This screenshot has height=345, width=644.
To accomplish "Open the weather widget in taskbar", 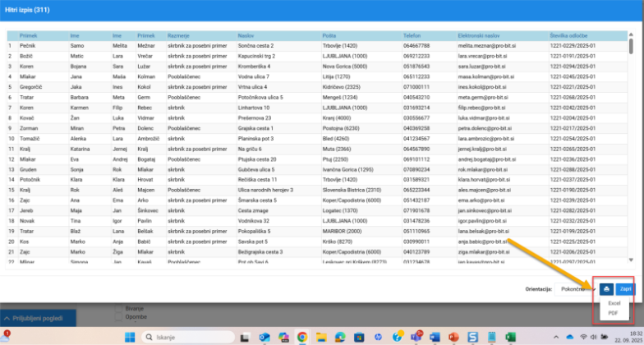I will tap(5, 337).
